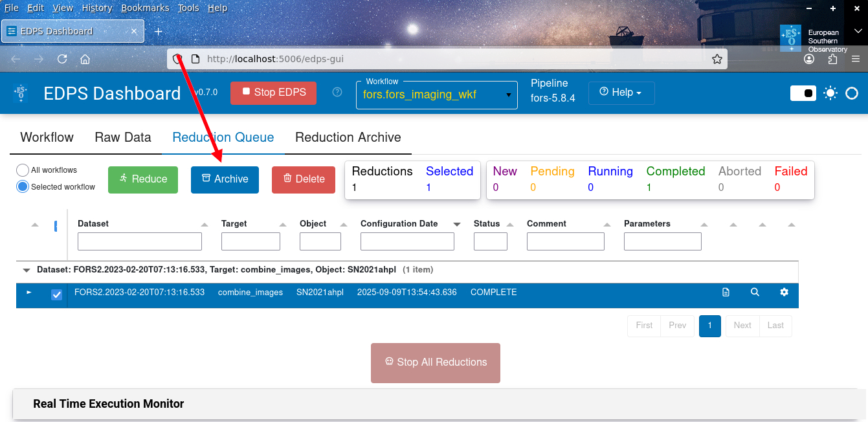Toggle the dark mode switch in header

(x=803, y=93)
